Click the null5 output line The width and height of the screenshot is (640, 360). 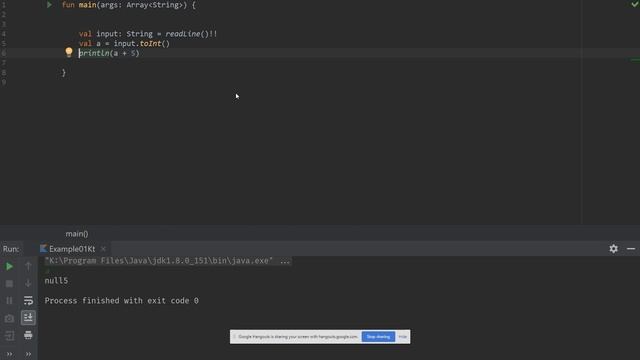tap(56, 281)
